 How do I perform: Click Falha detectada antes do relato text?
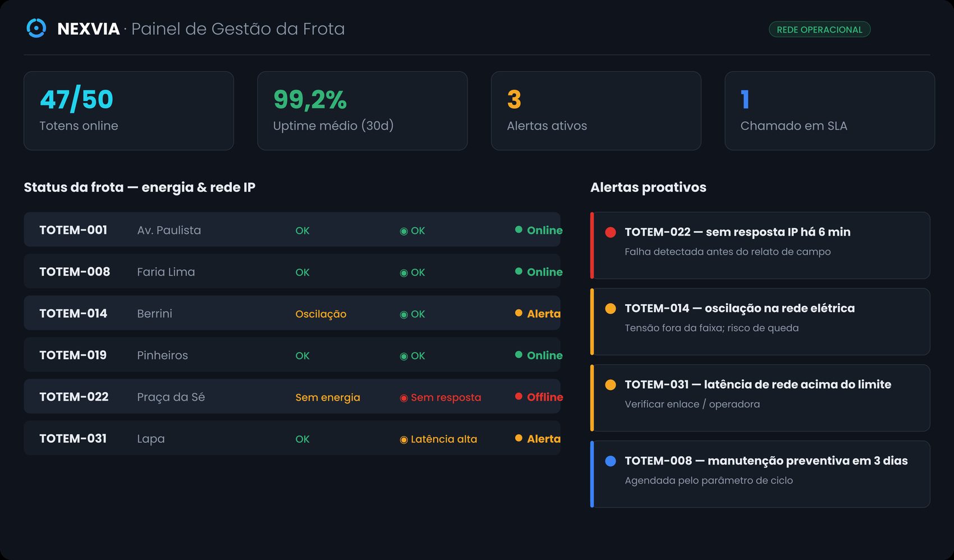click(728, 252)
